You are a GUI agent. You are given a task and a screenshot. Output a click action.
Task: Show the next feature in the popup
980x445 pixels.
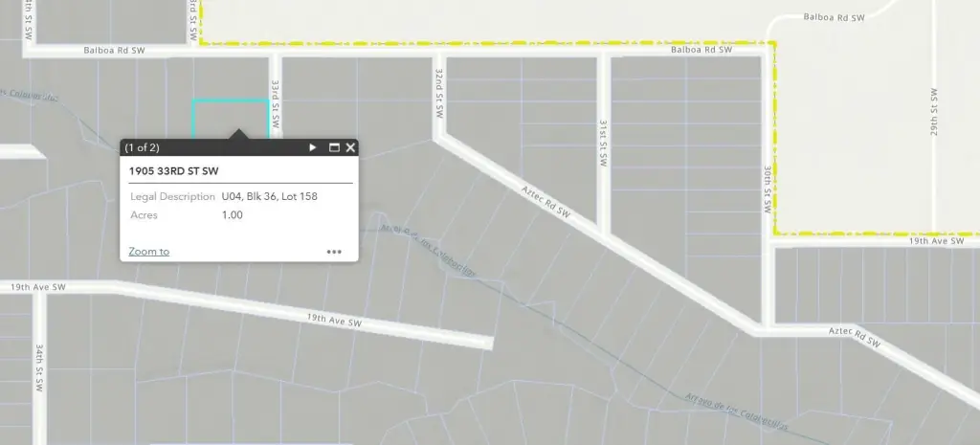tap(313, 147)
